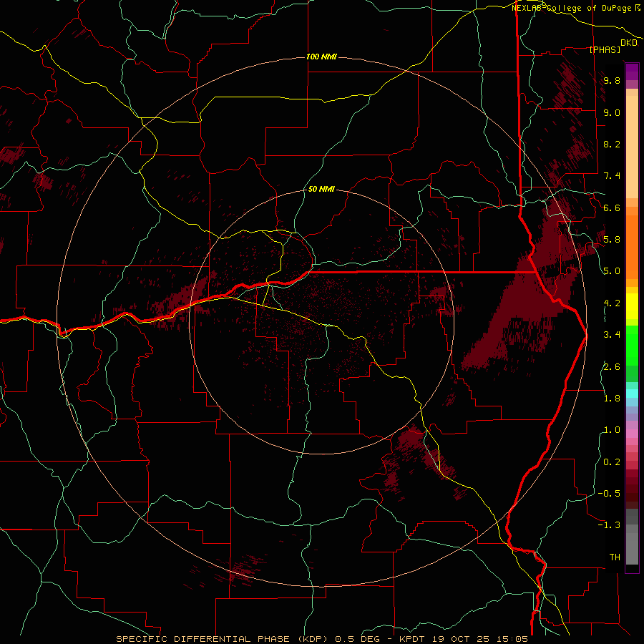The height and width of the screenshot is (644, 644).
Task: Click the 8.2 value on color scale
Action: [612, 144]
